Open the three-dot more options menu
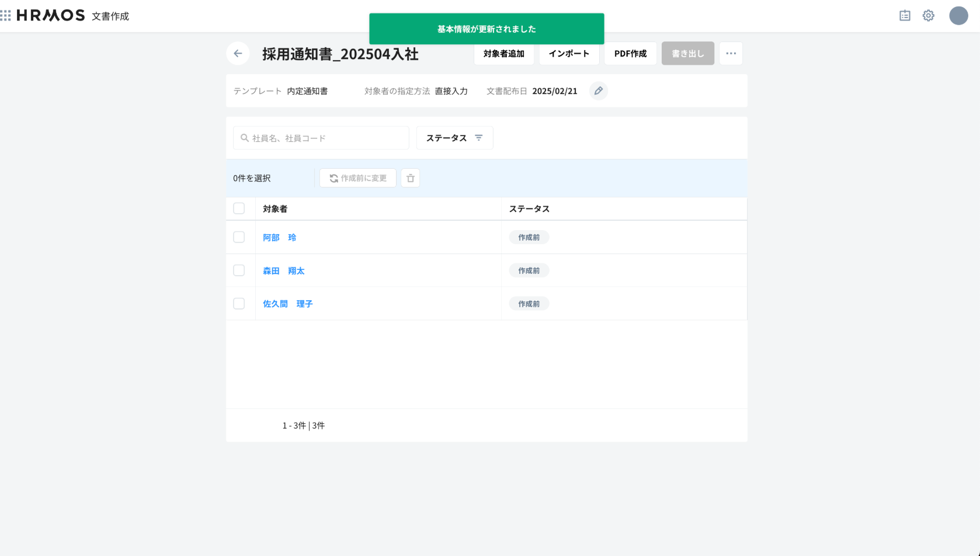 pyautogui.click(x=731, y=54)
